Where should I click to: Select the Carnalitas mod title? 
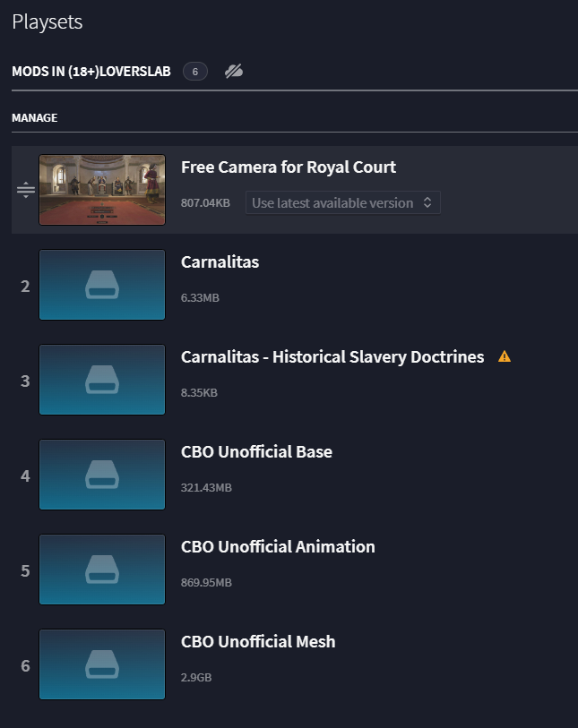(x=220, y=261)
